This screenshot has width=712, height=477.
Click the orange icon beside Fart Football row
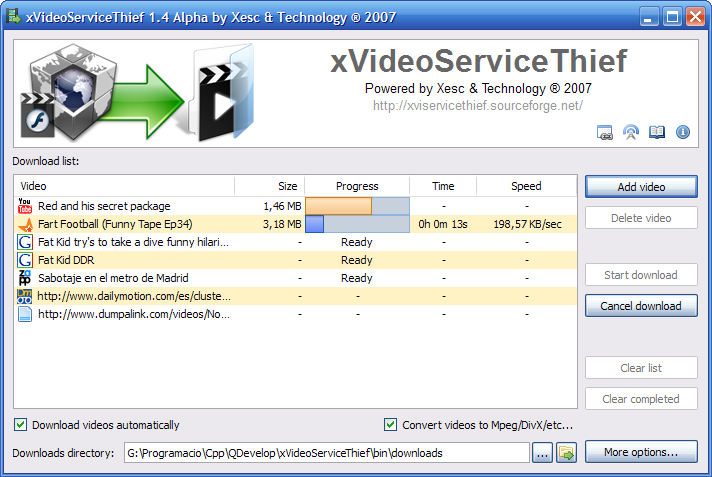pyautogui.click(x=25, y=224)
